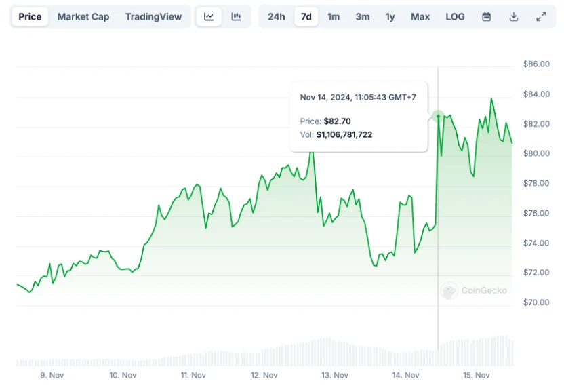Select the Price tab
The height and width of the screenshot is (392, 564).
click(30, 17)
